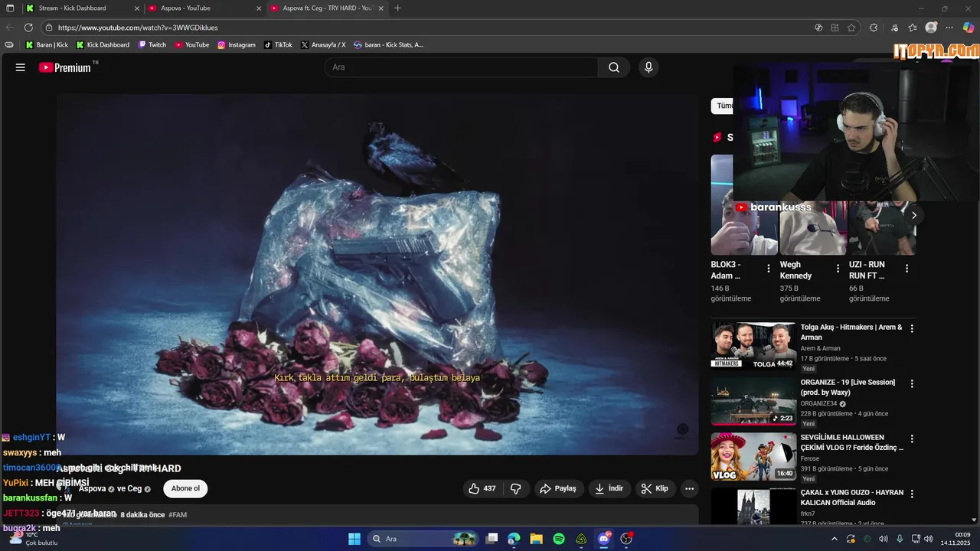Open the baran - Kick Stats bookmark
980x551 pixels.
(x=388, y=44)
